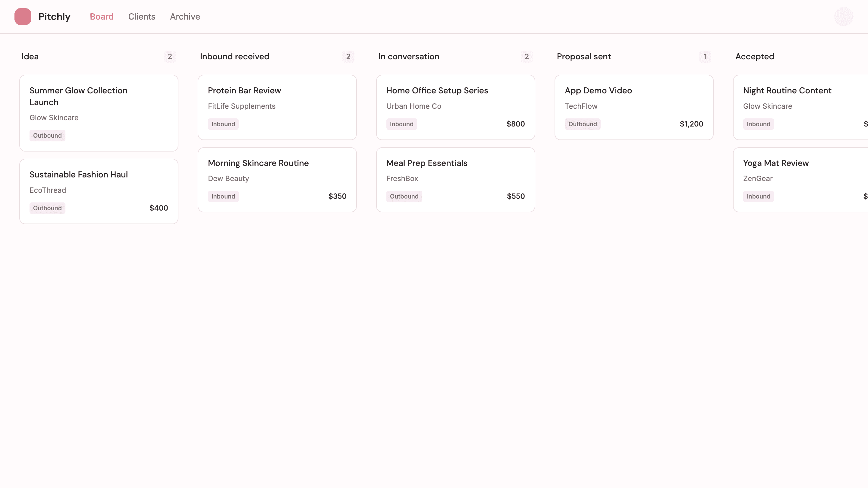Click the Pitchly logo icon
Screen dimensions: 868x488
coord(22,16)
